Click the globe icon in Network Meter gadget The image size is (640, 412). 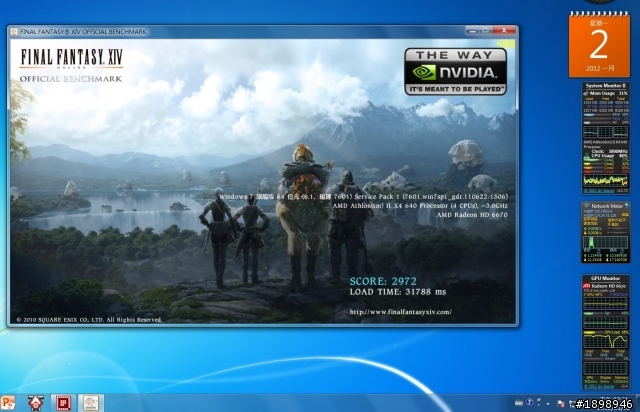pos(627,206)
